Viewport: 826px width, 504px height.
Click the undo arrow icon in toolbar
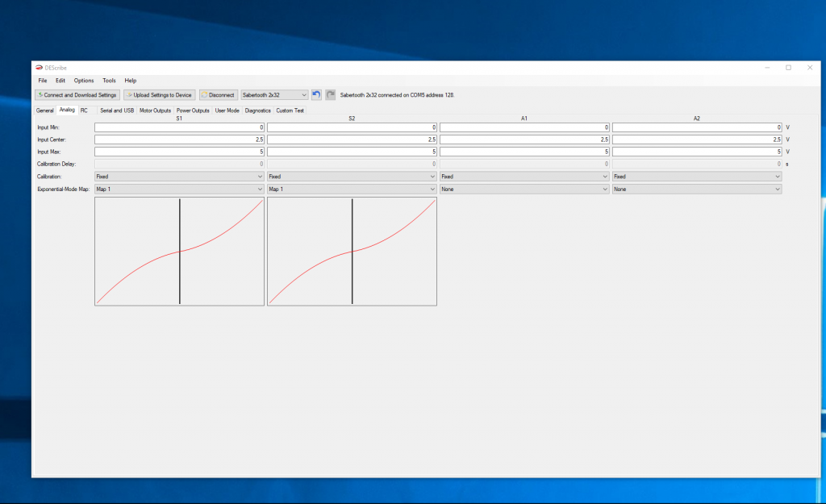click(316, 95)
